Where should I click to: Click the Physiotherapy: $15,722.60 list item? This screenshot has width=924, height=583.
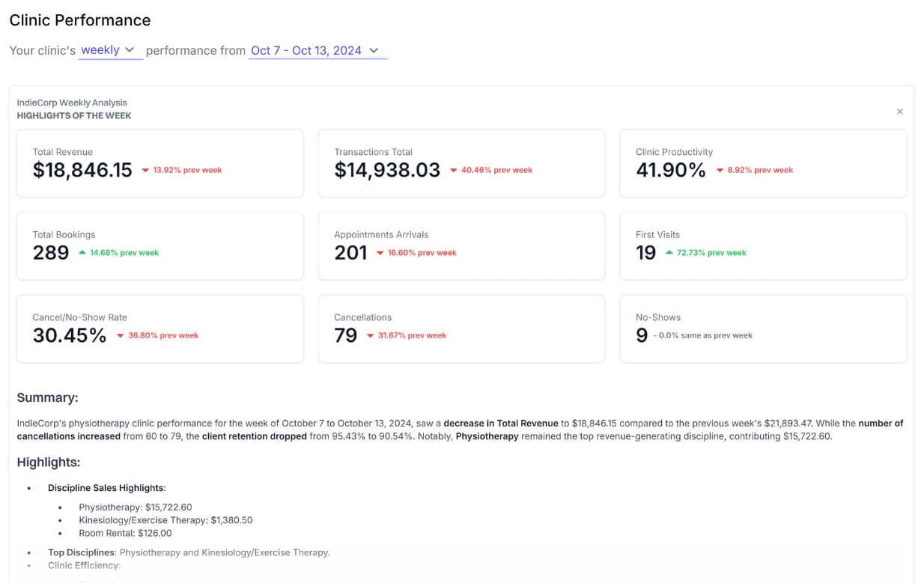(136, 507)
